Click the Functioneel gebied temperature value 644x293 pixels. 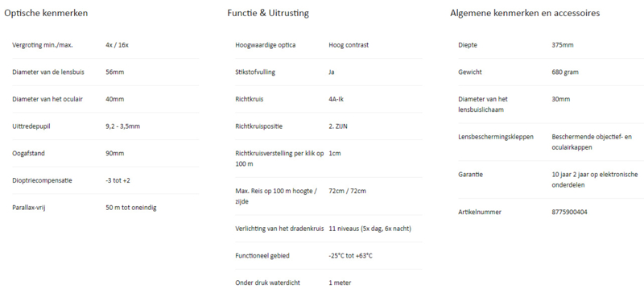(x=351, y=256)
